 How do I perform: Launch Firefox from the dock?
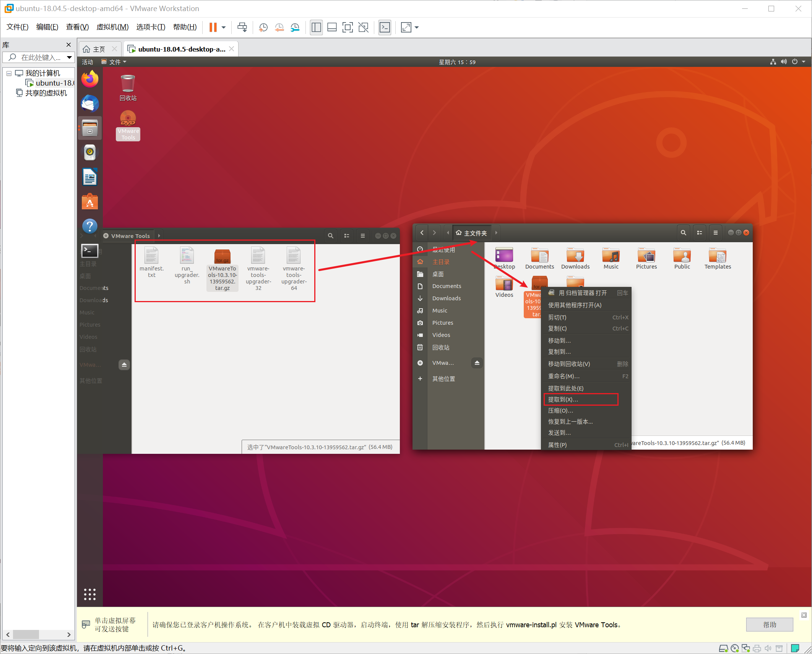tap(90, 79)
